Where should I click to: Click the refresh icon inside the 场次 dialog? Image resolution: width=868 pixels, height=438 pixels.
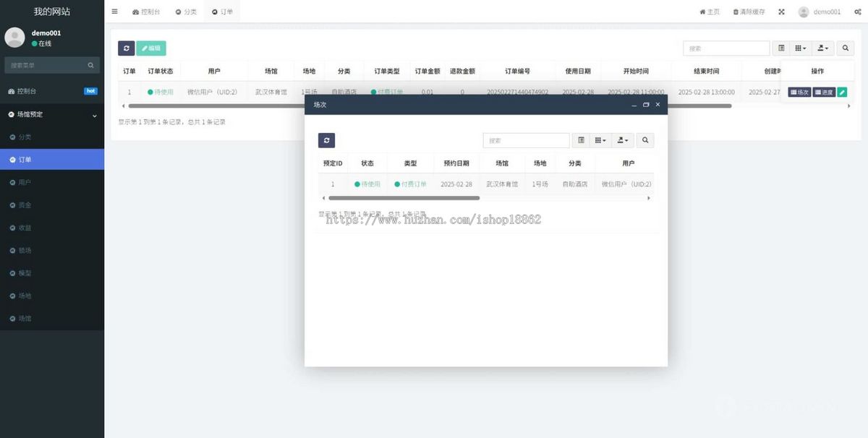tap(326, 139)
